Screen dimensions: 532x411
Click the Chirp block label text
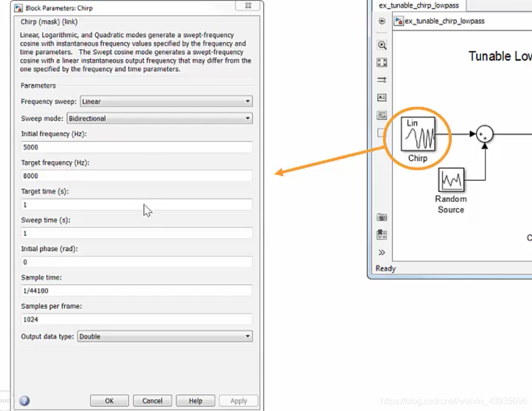click(418, 158)
